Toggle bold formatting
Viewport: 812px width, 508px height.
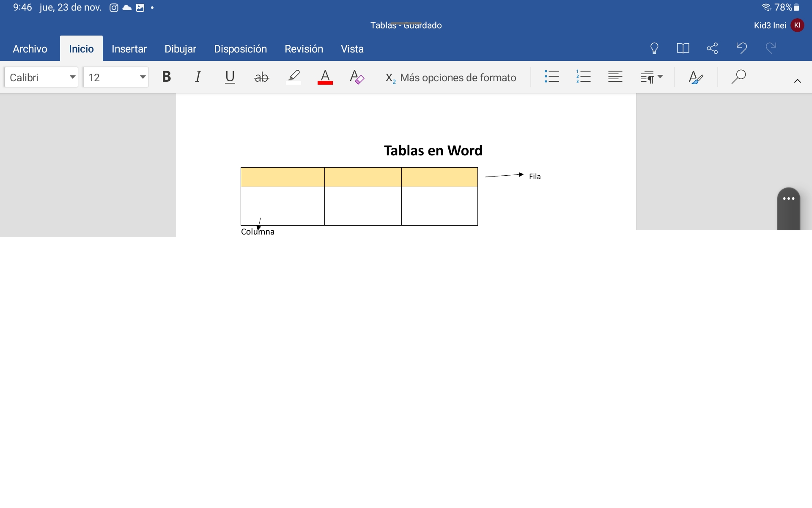(166, 77)
